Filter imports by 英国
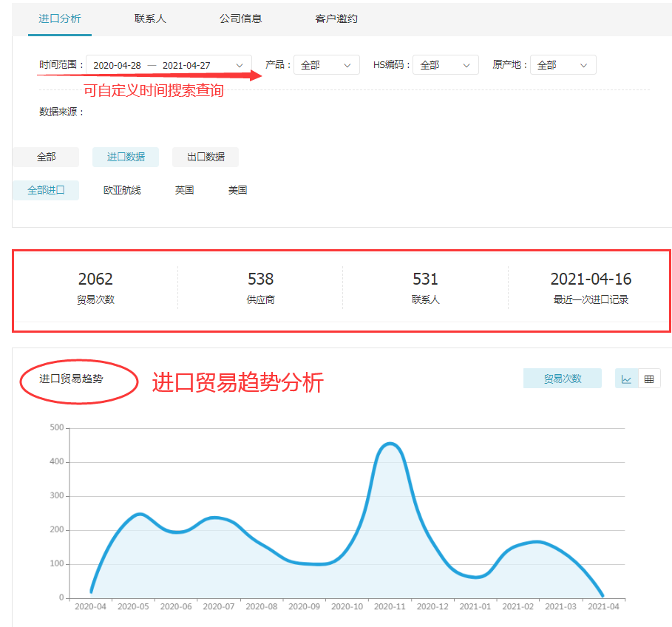This screenshot has height=627, width=672. [184, 190]
